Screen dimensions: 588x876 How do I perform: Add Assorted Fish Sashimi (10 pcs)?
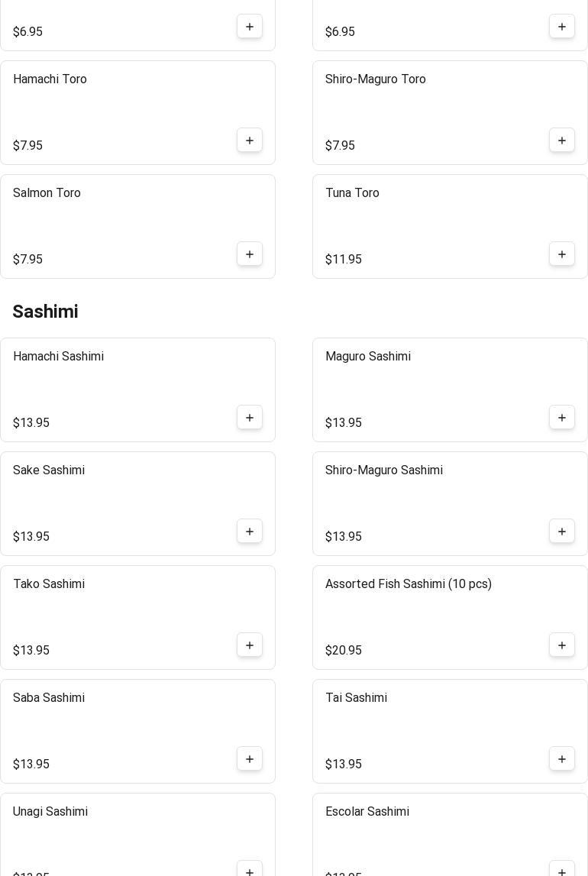click(562, 645)
